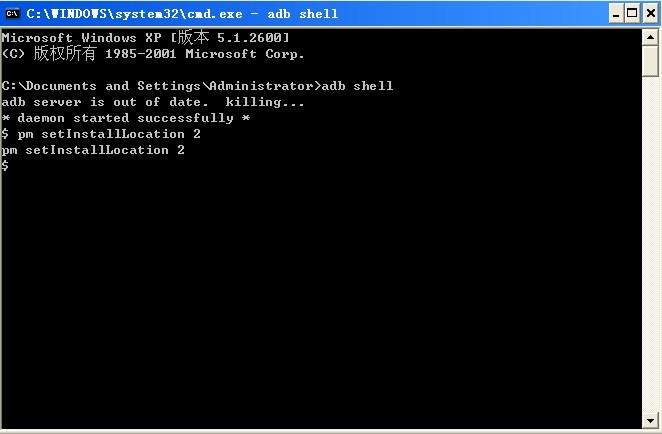Click the Microsoft Windows XP version line
The image size is (662, 434).
146,38
